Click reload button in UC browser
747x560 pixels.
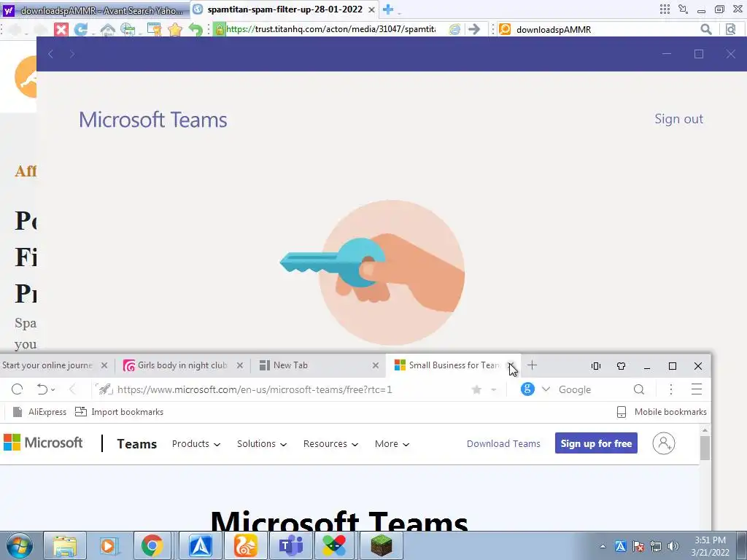(x=18, y=389)
